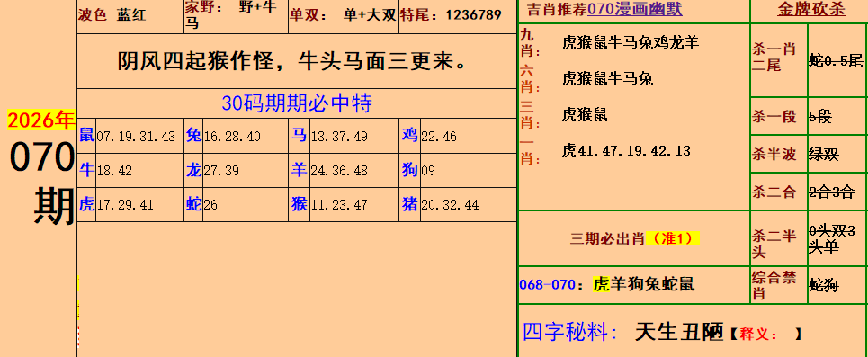Click the 杀半波 label
The width and height of the screenshot is (868, 357).
point(774,154)
